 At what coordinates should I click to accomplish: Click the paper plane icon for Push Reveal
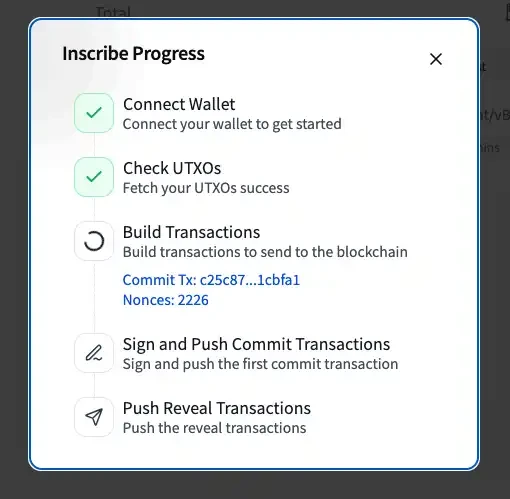point(94,417)
